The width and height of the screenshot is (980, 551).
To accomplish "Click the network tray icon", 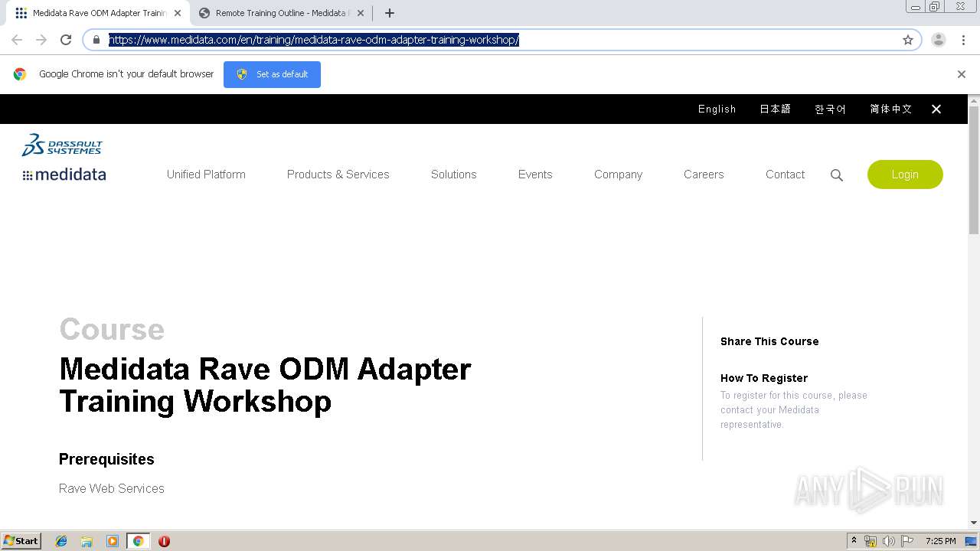I will coord(871,541).
